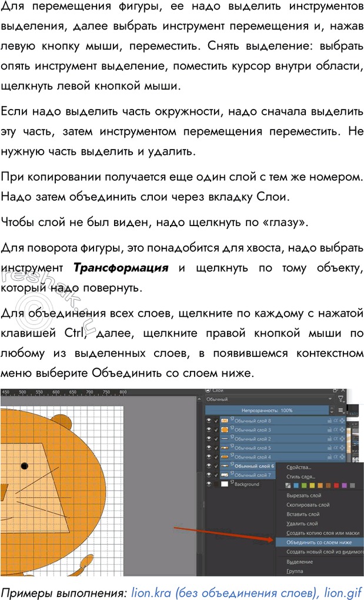Click the lock icon on Обычный слой 2
Viewport: 364px width, 600px height.
329,439
